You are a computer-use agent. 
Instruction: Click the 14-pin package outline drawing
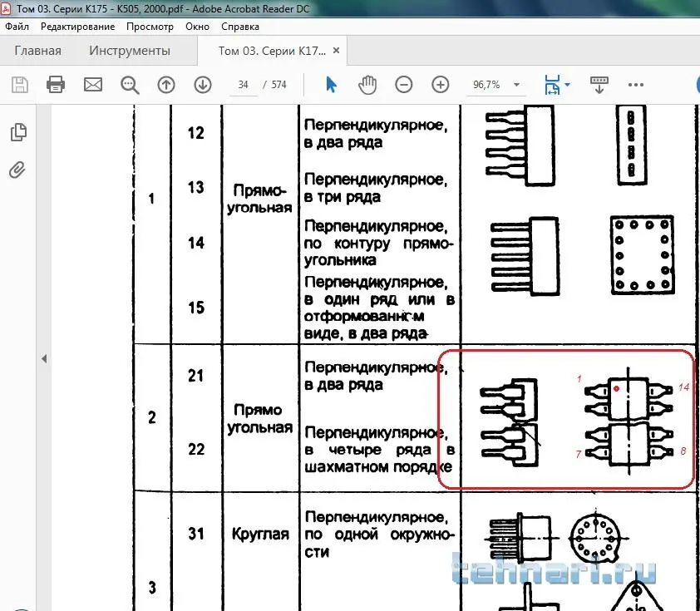click(x=629, y=421)
